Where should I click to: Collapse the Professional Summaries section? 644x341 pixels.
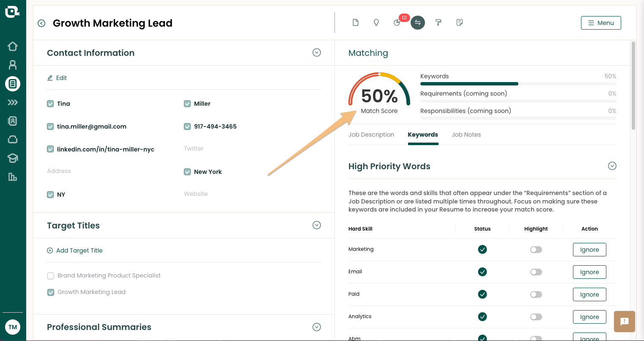point(317,327)
